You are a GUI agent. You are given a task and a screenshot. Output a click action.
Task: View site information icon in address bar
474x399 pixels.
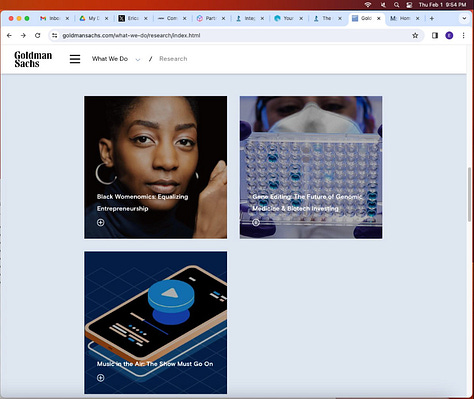tap(55, 35)
